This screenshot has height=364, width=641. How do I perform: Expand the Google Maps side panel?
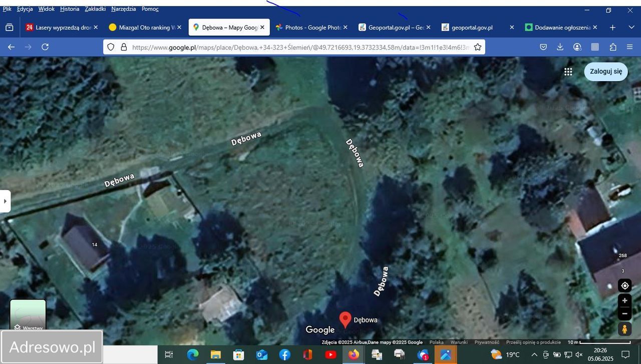[x=5, y=201]
